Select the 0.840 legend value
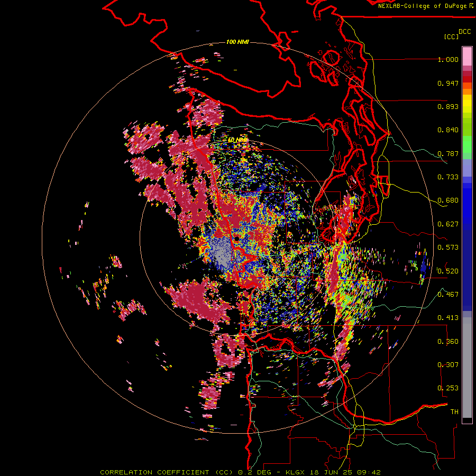The height and width of the screenshot is (476, 476). (x=448, y=130)
